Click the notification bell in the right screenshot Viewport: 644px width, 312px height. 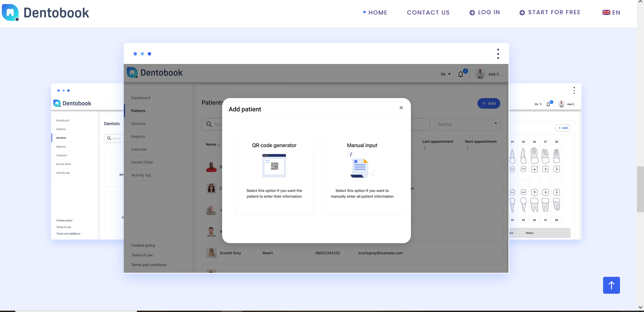[x=548, y=104]
